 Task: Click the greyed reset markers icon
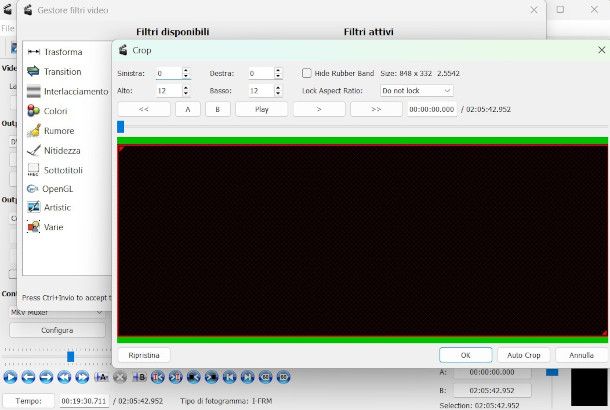120,377
